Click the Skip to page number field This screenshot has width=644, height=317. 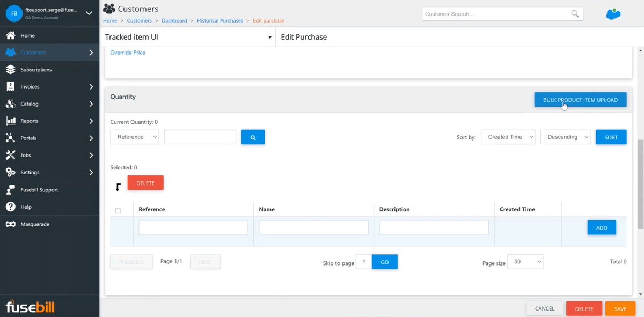364,262
